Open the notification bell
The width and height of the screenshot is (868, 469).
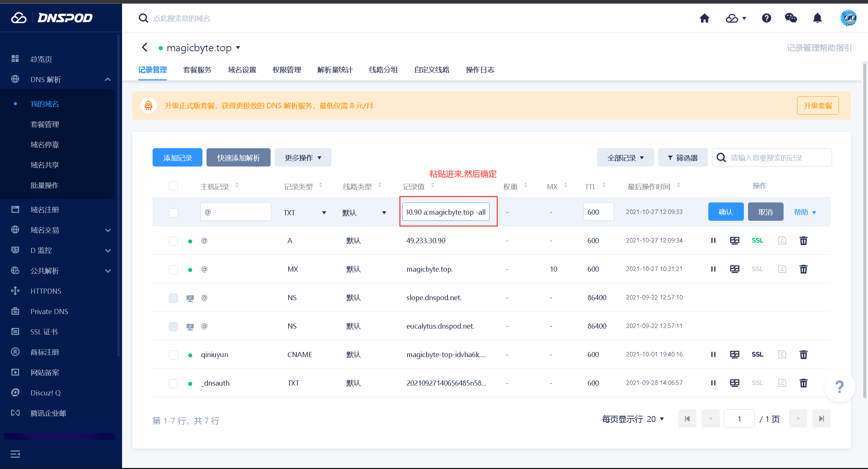tap(817, 18)
